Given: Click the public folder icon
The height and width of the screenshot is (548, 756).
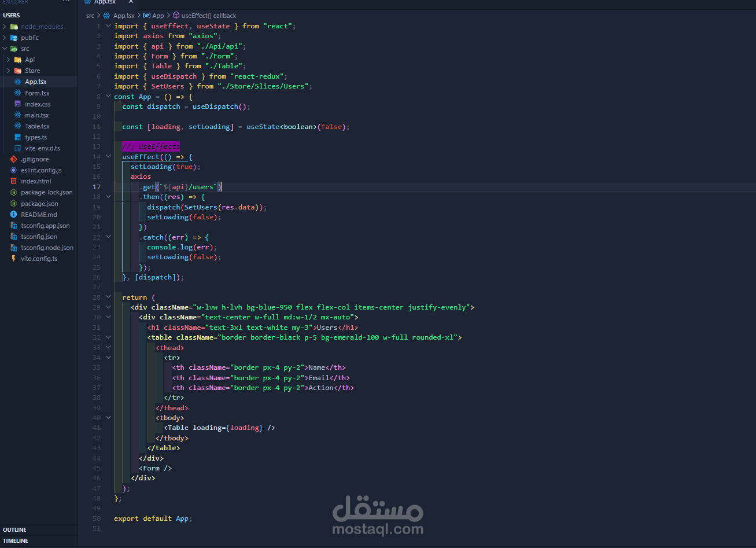Looking at the screenshot, I should point(14,38).
